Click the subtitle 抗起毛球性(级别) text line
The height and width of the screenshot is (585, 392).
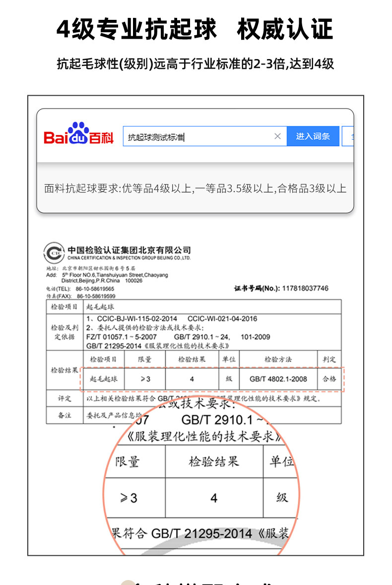click(195, 64)
